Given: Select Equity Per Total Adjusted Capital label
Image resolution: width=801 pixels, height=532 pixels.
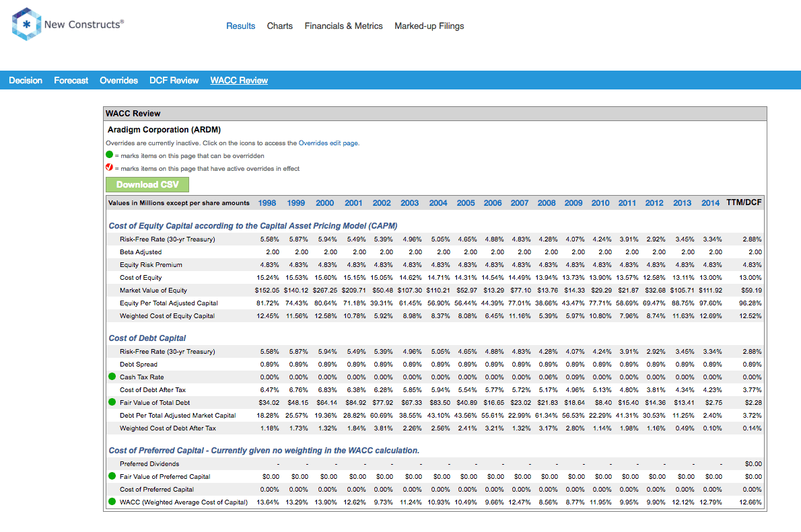Looking at the screenshot, I should point(168,303).
